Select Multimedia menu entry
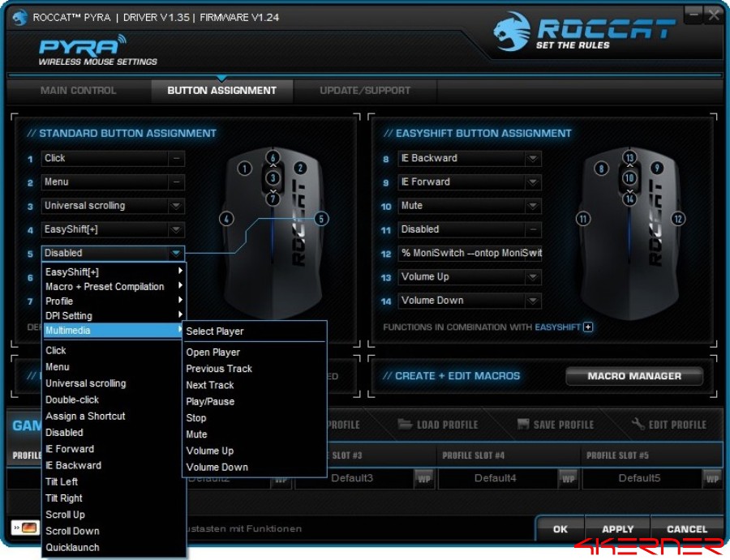The width and height of the screenshot is (730, 560). pyautogui.click(x=114, y=330)
